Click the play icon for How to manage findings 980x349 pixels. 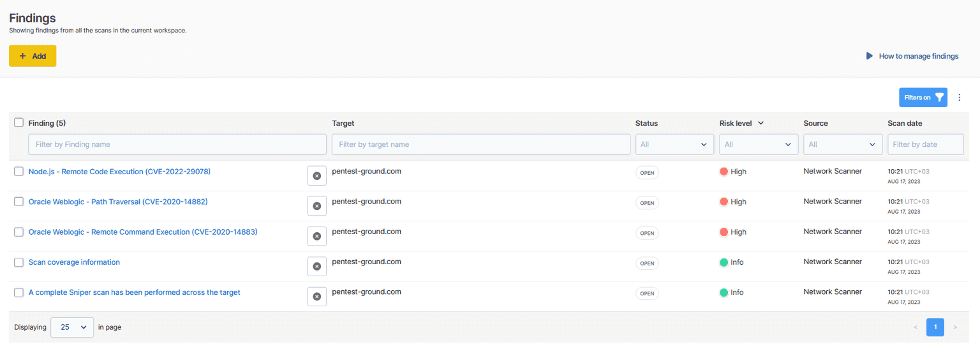(x=869, y=56)
